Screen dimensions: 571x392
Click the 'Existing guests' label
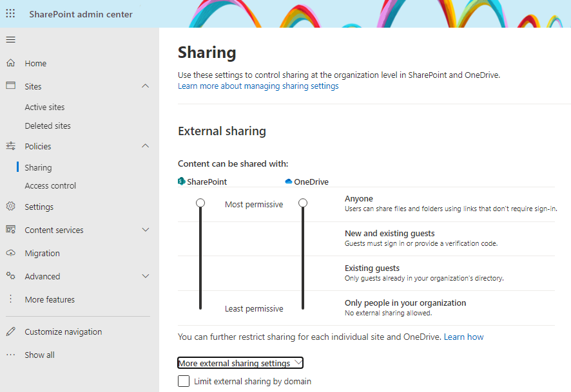click(x=372, y=268)
